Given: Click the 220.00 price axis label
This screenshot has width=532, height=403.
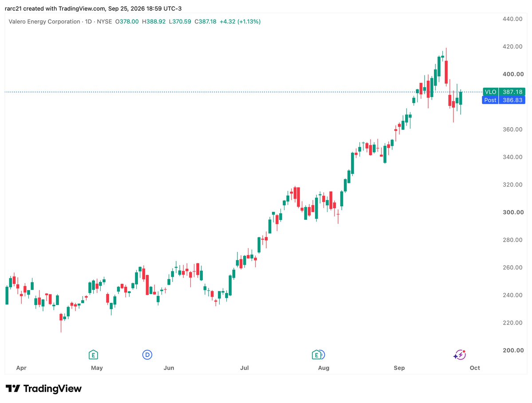Looking at the screenshot, I should pos(512,323).
